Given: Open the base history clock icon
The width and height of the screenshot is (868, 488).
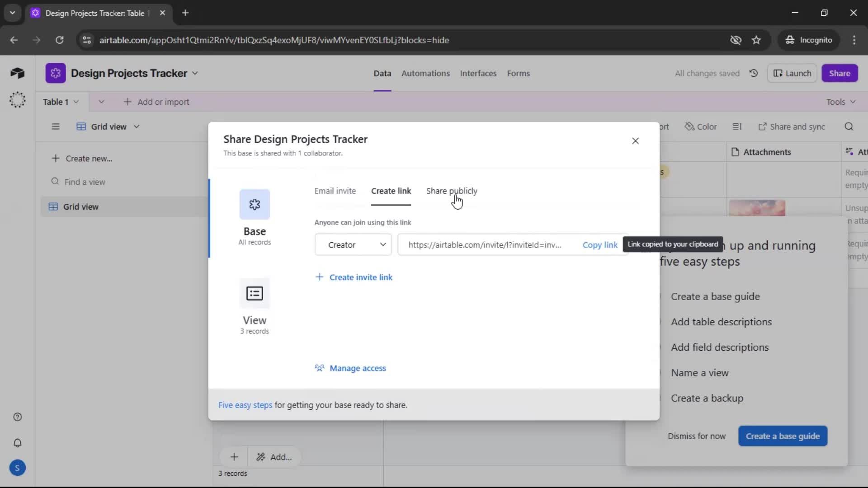Looking at the screenshot, I should click(x=753, y=73).
